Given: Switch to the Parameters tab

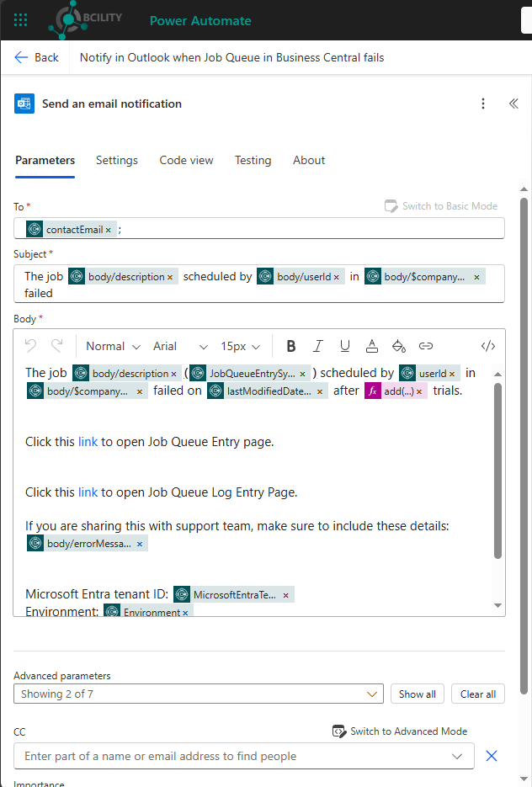Looking at the screenshot, I should tap(45, 161).
